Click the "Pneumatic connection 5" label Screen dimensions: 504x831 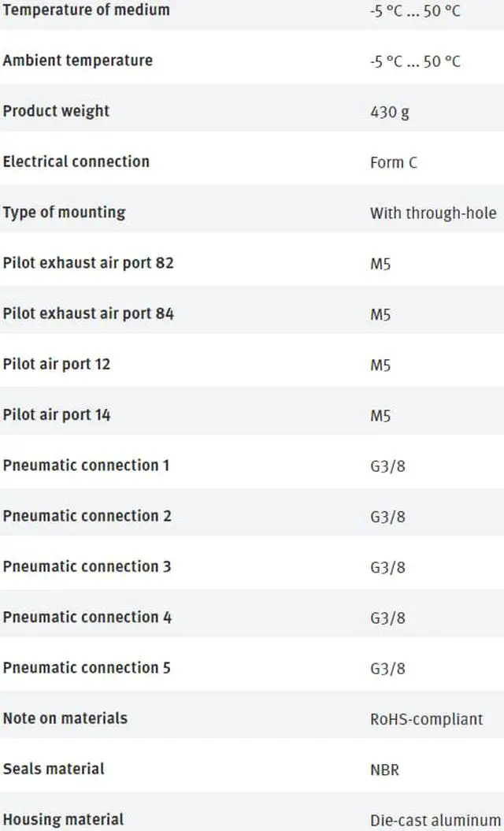[87, 667]
